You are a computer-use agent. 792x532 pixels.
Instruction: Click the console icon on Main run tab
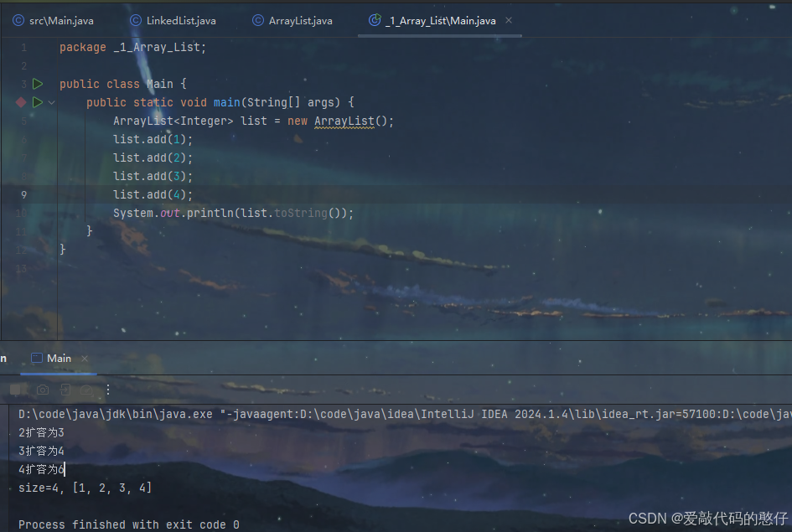point(36,358)
